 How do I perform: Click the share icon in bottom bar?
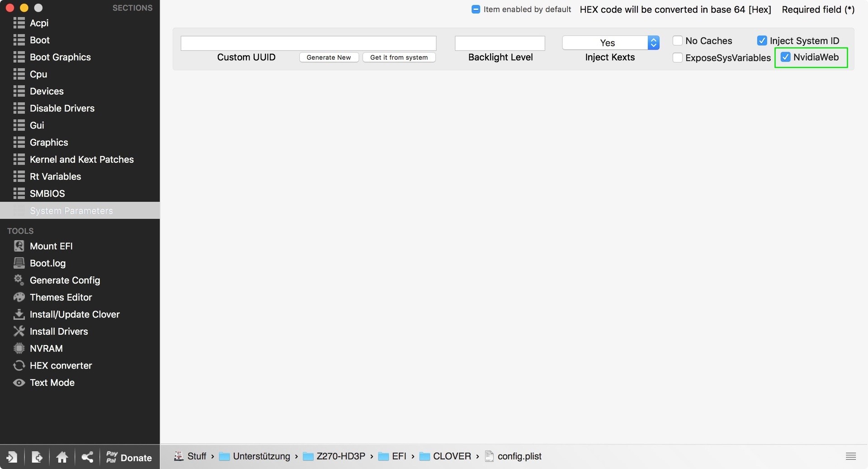pyautogui.click(x=87, y=457)
